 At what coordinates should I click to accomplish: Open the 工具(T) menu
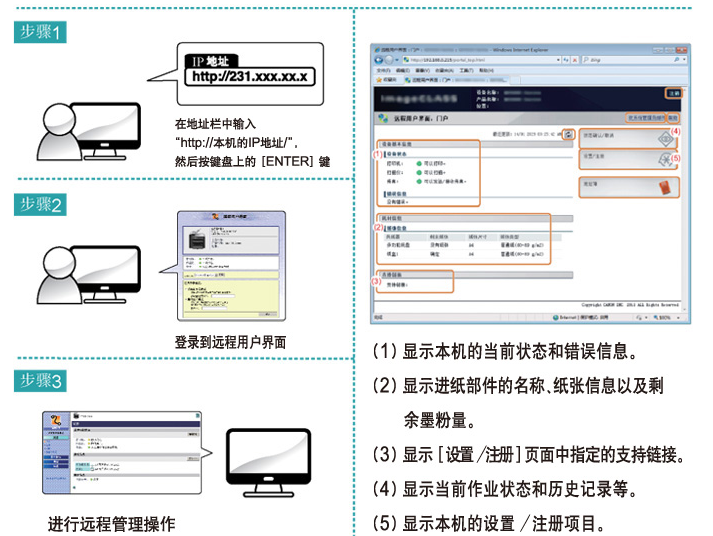click(467, 70)
